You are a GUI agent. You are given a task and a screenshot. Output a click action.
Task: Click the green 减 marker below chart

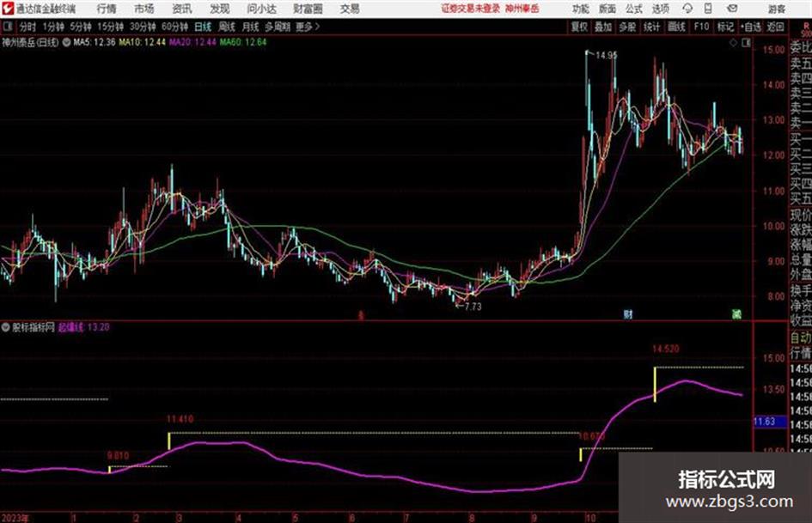pyautogui.click(x=736, y=314)
